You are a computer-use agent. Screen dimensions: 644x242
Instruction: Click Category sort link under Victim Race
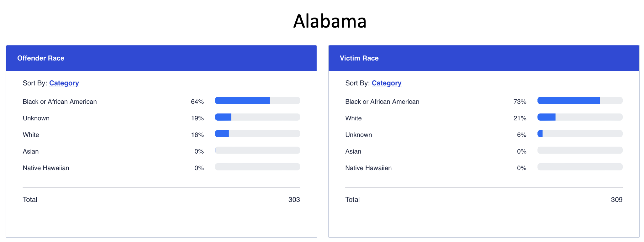pos(386,83)
